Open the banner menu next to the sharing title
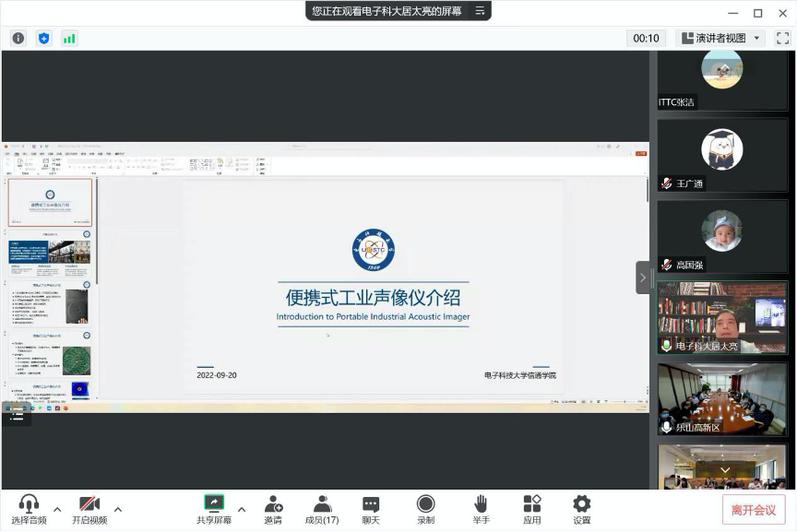 click(480, 10)
